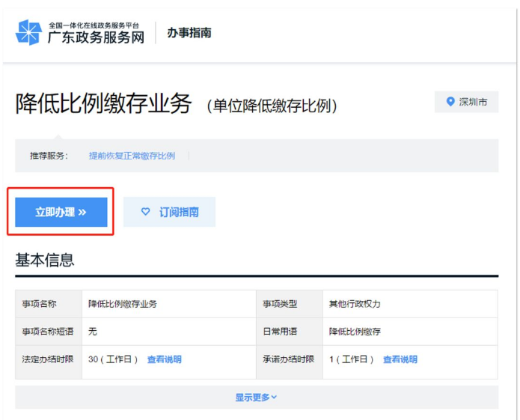Click the 基本信息 section heading

pyautogui.click(x=45, y=260)
